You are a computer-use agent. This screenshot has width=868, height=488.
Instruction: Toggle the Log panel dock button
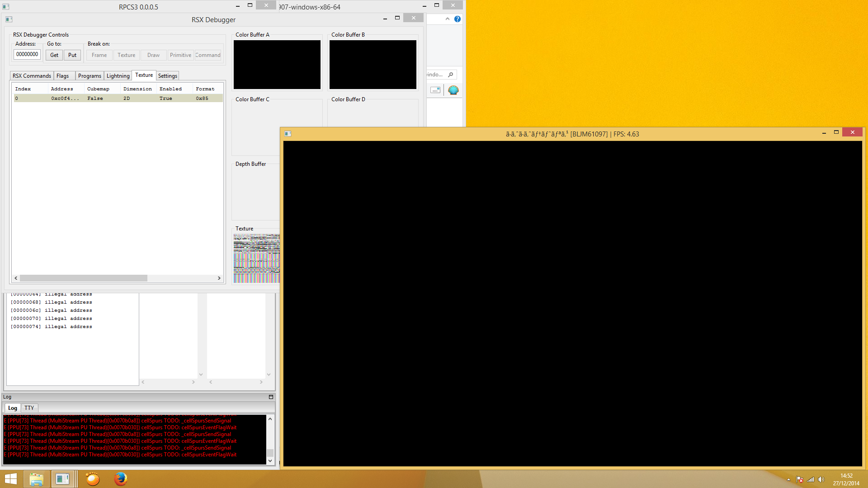tap(271, 397)
